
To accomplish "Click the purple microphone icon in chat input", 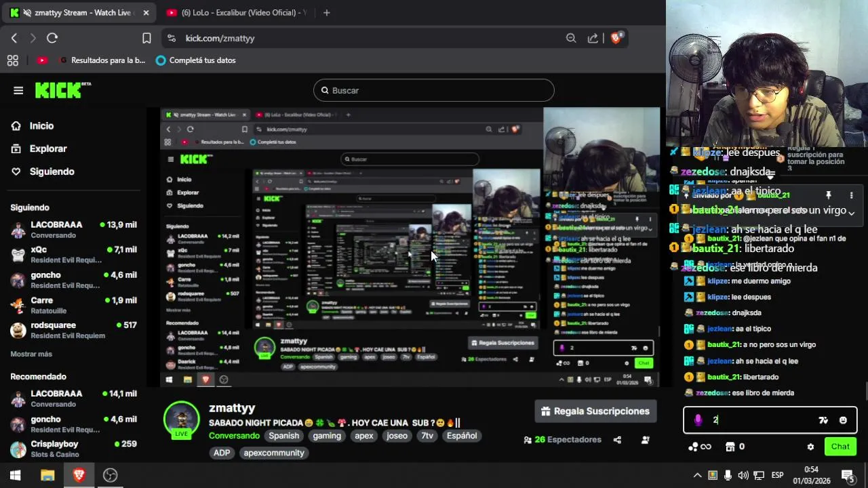I will [x=698, y=420].
